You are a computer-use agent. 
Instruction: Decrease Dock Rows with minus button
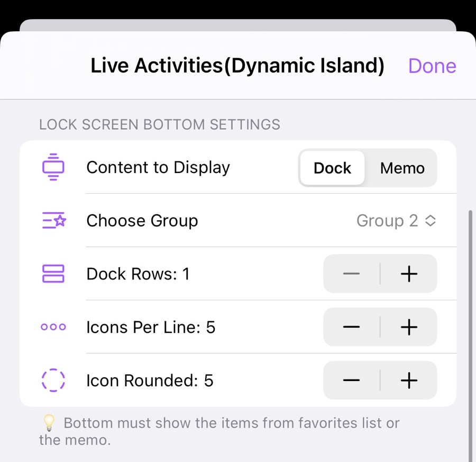pyautogui.click(x=351, y=274)
